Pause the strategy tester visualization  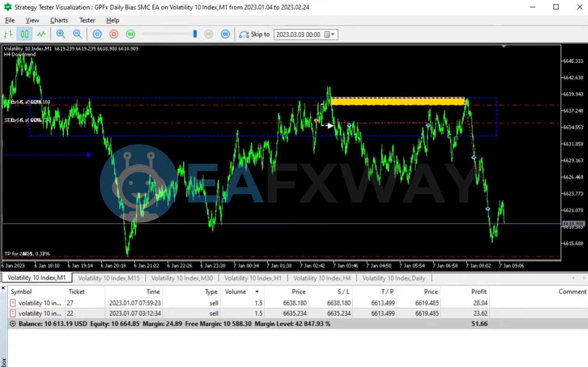click(x=97, y=34)
